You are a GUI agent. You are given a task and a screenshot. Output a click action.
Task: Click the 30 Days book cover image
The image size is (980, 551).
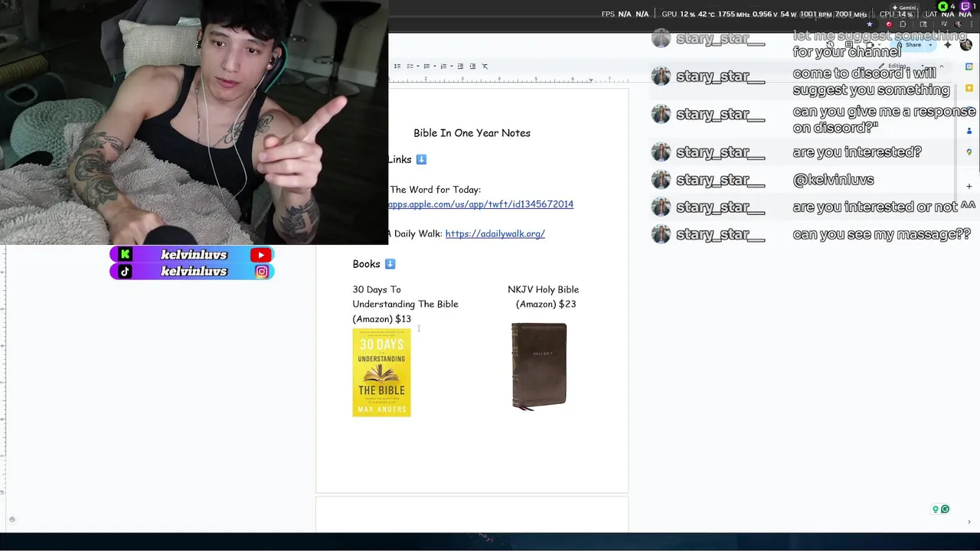point(381,373)
